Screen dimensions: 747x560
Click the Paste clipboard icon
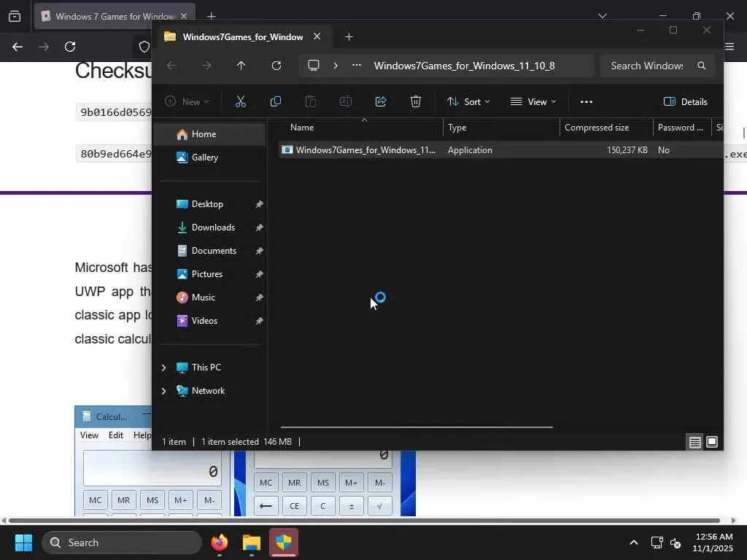tap(311, 101)
